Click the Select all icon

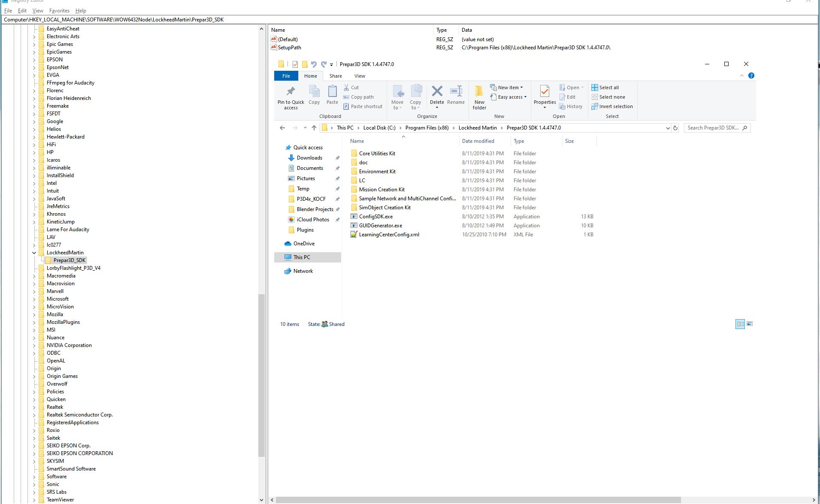pos(595,88)
